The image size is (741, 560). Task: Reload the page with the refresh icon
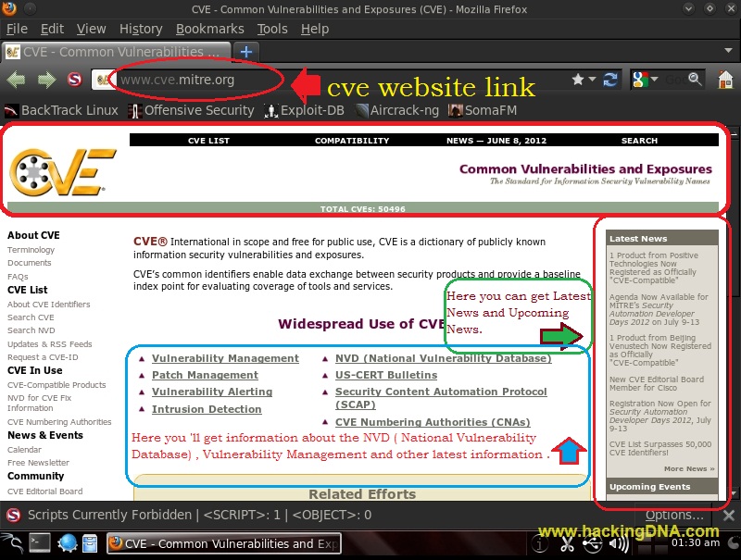tap(610, 80)
